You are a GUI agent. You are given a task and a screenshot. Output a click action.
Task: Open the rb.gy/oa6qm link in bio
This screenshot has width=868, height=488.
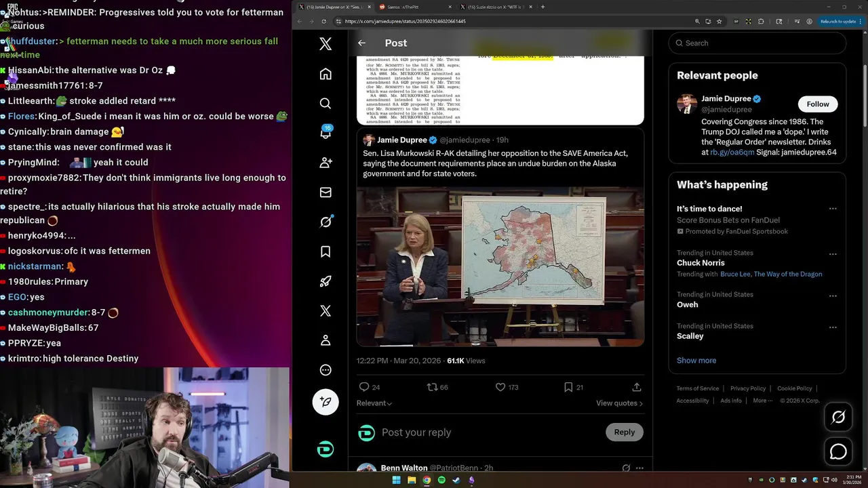click(732, 152)
